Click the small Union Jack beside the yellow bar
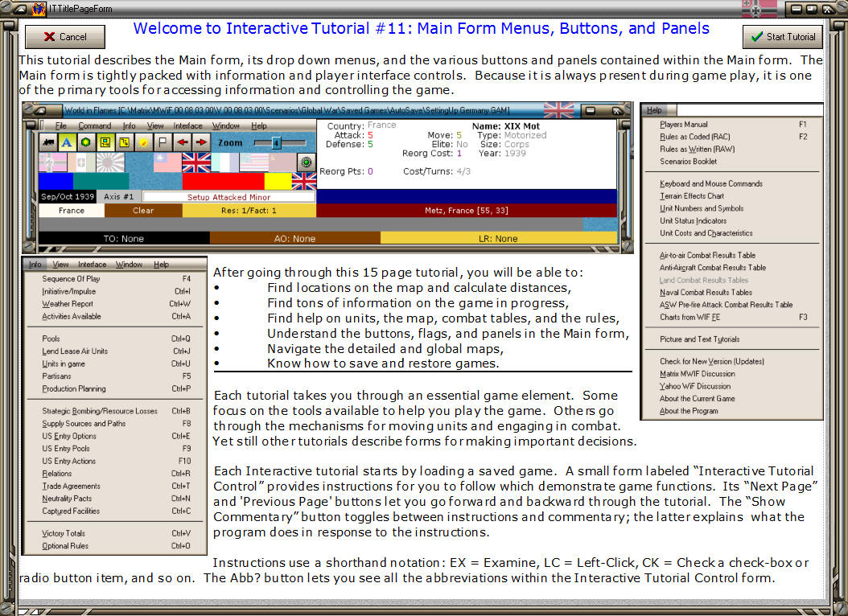 click(304, 181)
